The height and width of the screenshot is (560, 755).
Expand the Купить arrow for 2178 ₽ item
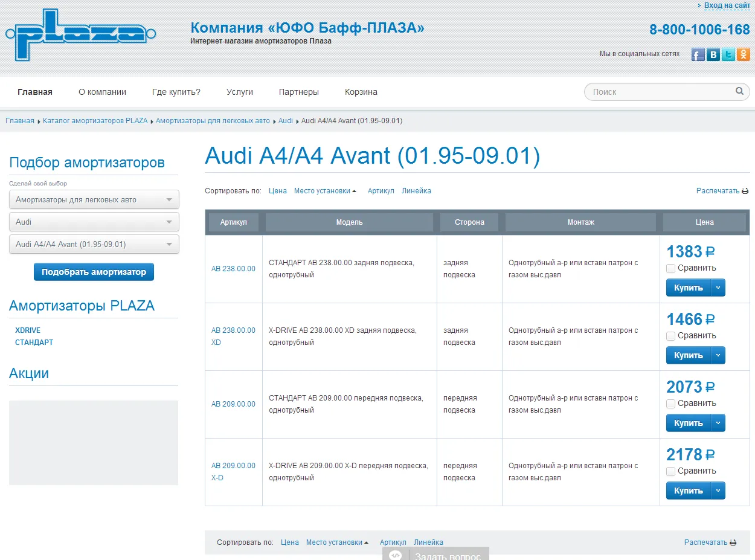[x=718, y=491]
